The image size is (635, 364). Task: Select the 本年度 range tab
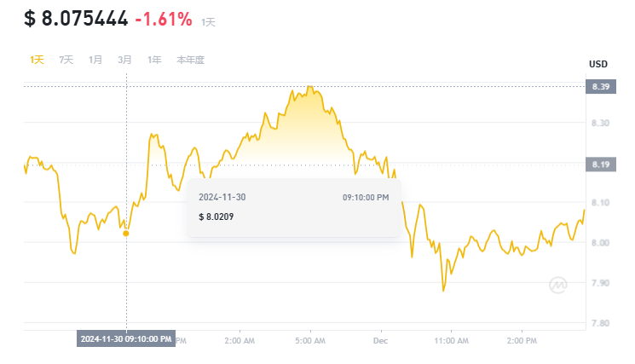click(x=190, y=60)
